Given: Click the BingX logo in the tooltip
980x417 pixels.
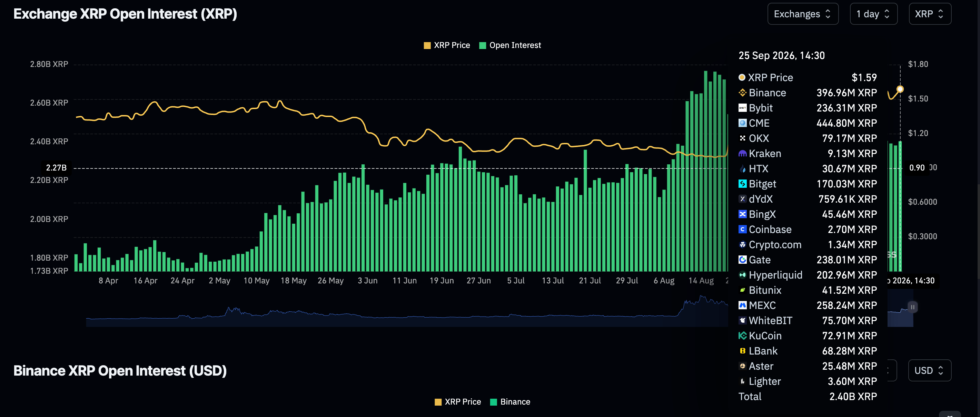Looking at the screenshot, I should (x=742, y=214).
